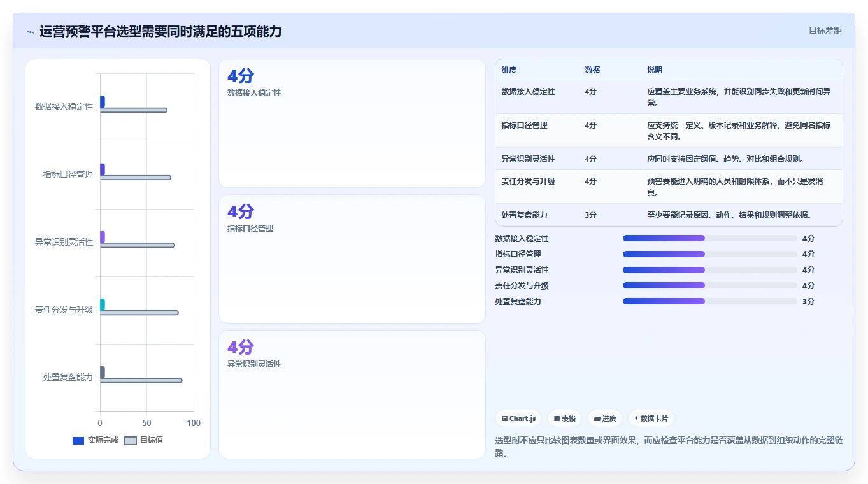The image size is (868, 484).
Task: Click the 数据接入稳定性 label in the progress list
Action: 522,239
